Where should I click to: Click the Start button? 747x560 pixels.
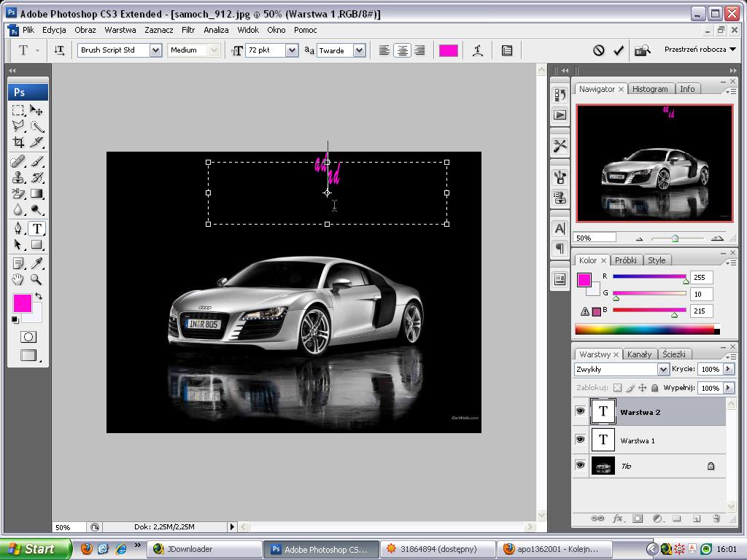pos(36,549)
